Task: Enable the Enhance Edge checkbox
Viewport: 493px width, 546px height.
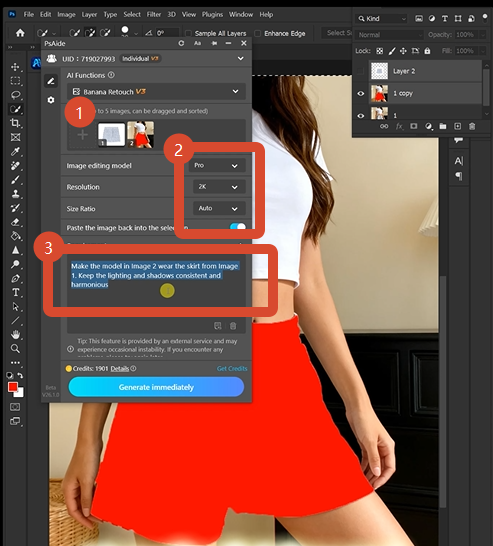Action: click(258, 33)
